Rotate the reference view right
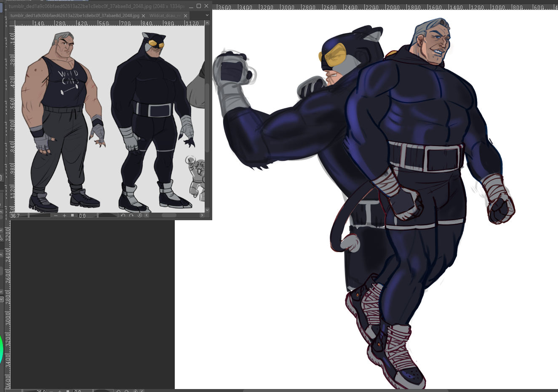Viewport: 558px width, 392px height. pyautogui.click(x=131, y=216)
